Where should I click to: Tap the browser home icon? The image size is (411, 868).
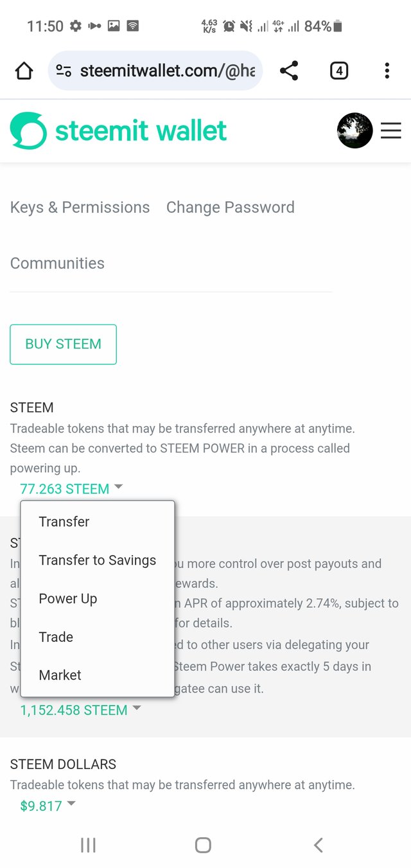(24, 71)
